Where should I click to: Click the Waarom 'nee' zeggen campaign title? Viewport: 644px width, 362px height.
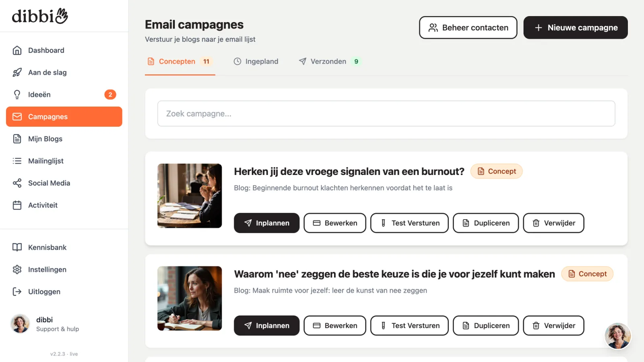(x=394, y=274)
